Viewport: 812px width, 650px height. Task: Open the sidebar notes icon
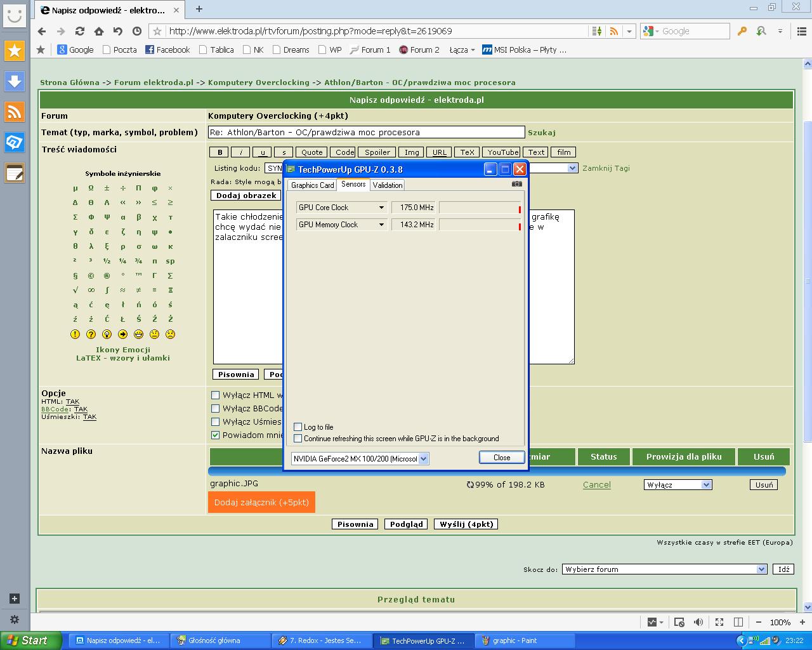(x=15, y=173)
